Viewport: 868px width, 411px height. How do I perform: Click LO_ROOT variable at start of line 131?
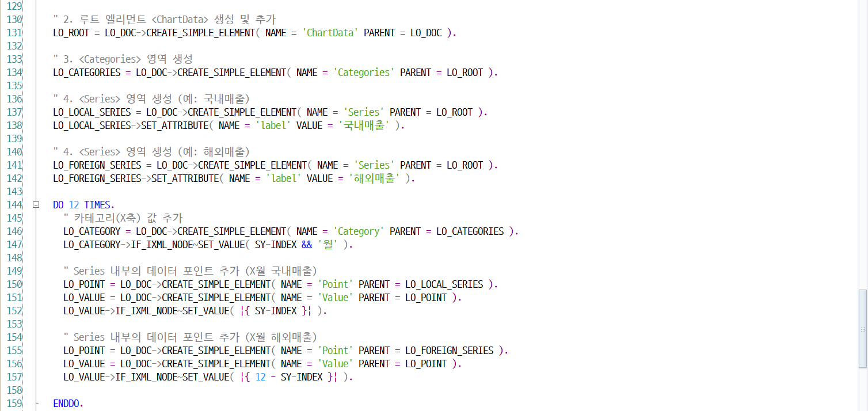71,33
